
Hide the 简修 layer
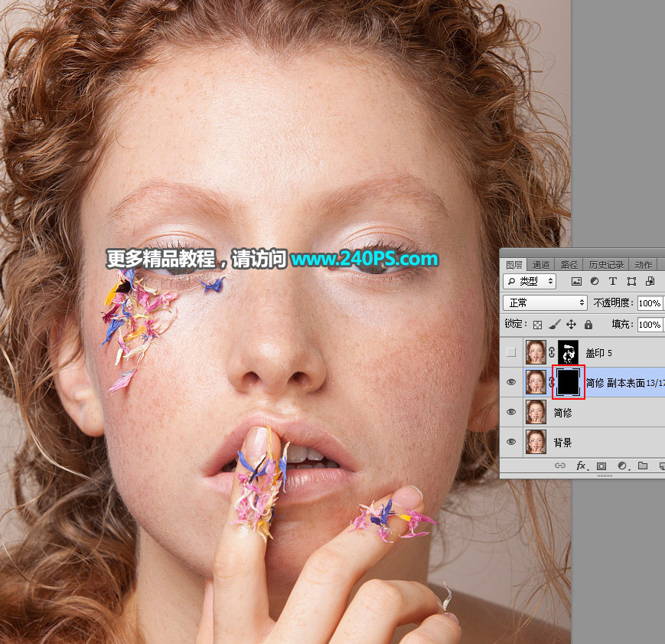[x=511, y=412]
